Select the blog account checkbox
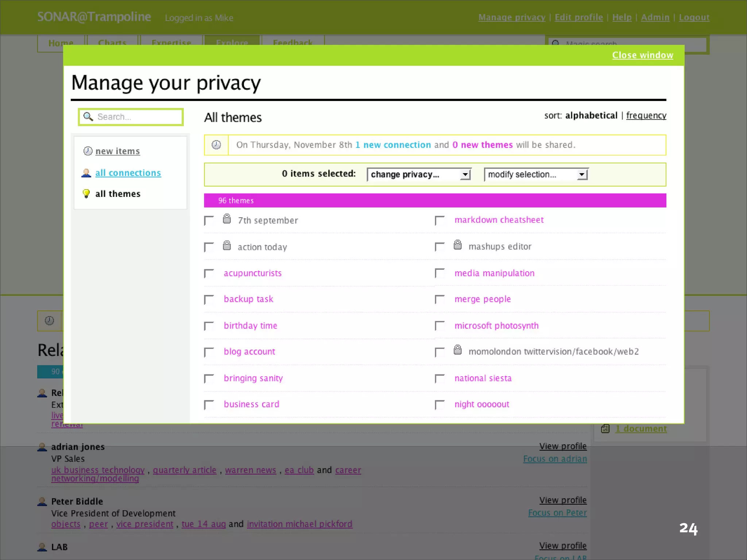 (209, 352)
